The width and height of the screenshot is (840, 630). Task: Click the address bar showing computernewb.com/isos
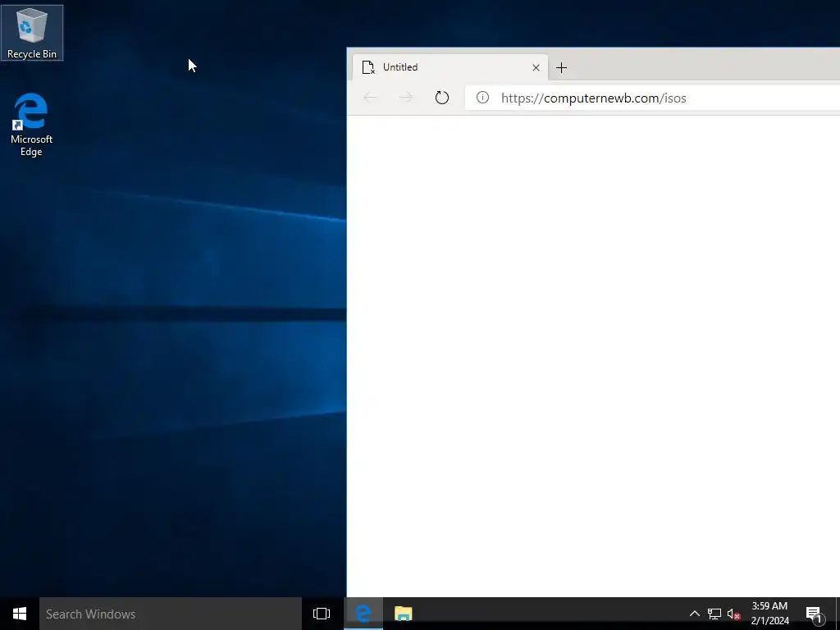tap(652, 98)
